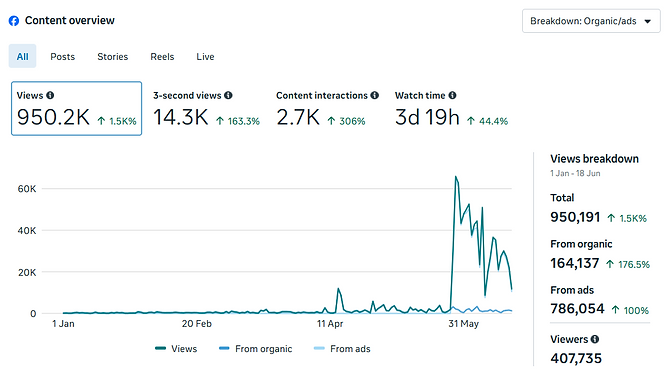Viewport: 668px width, 371px height.
Task: Show info for Content interactions
Action: tap(374, 95)
